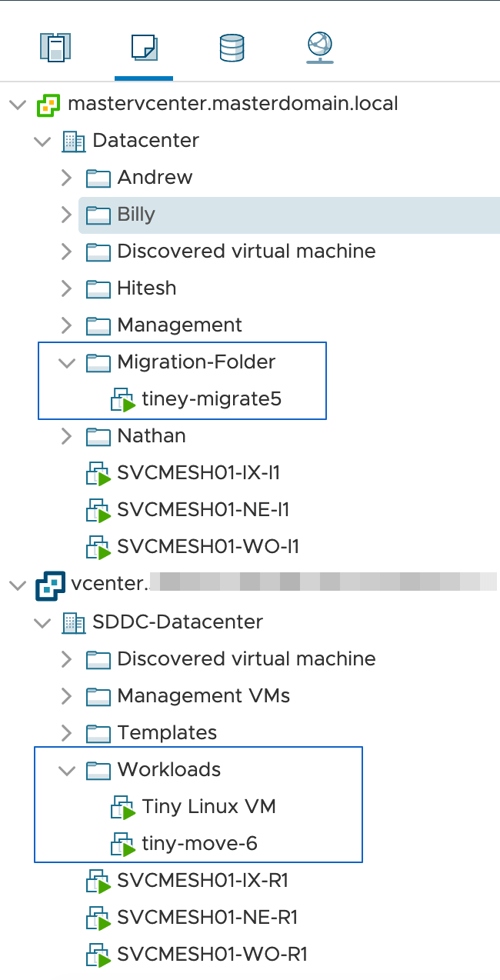Open the Storage datastore view icon
Viewport: 500px width, 980px height.
pos(232,48)
